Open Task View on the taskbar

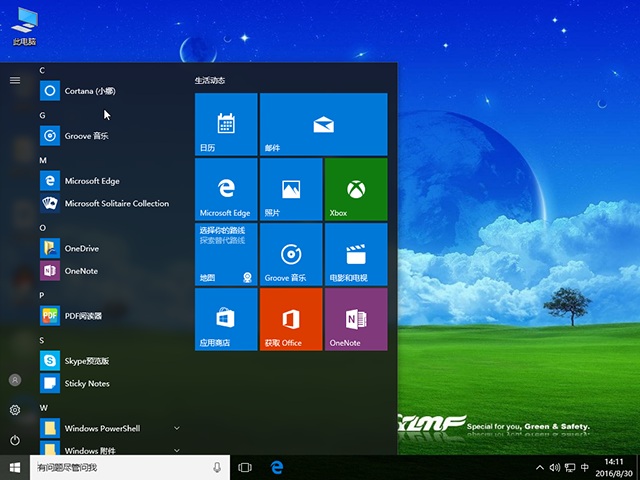pyautogui.click(x=245, y=467)
